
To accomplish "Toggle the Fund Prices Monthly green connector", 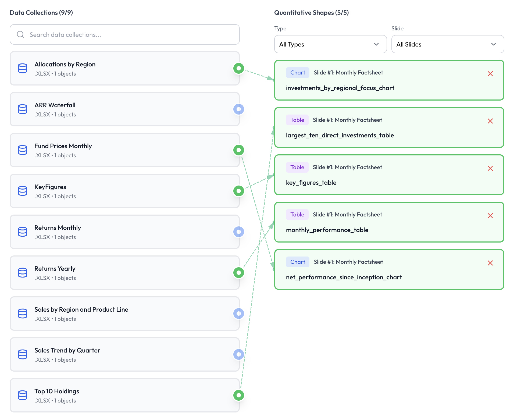I will tap(238, 150).
